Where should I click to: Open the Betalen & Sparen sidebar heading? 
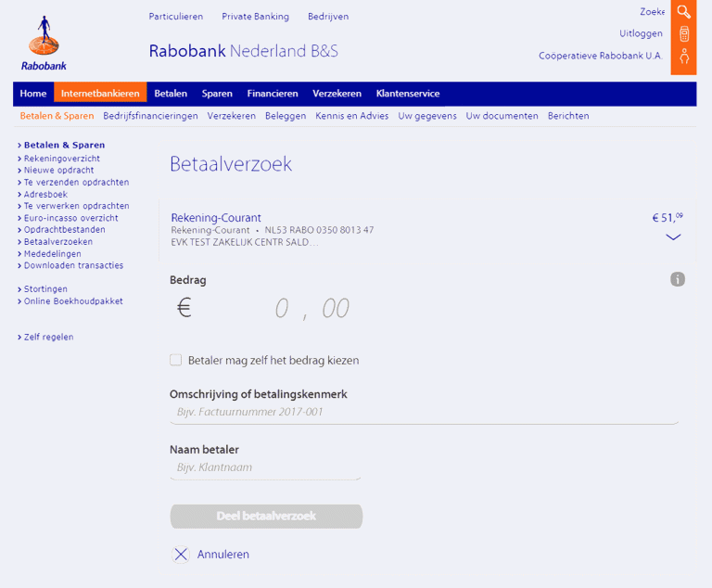pyautogui.click(x=64, y=145)
